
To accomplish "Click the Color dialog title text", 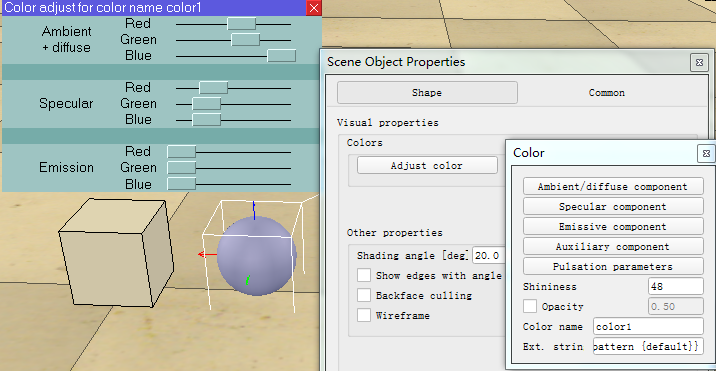I will [x=529, y=153].
